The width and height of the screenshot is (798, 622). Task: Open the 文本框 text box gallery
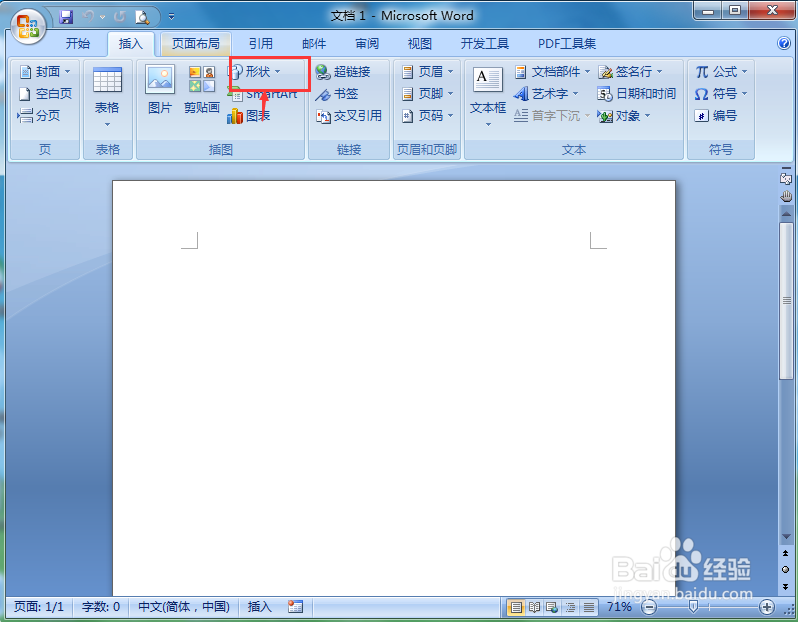pyautogui.click(x=488, y=97)
